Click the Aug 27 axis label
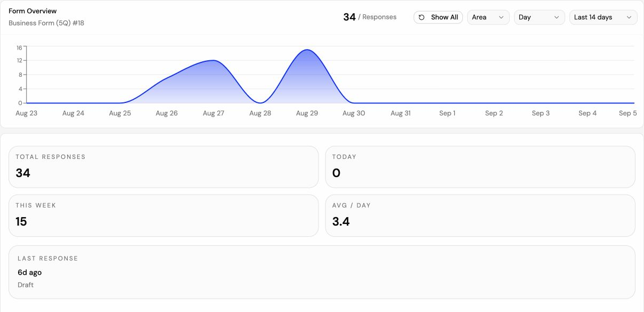The width and height of the screenshot is (644, 312). point(214,113)
